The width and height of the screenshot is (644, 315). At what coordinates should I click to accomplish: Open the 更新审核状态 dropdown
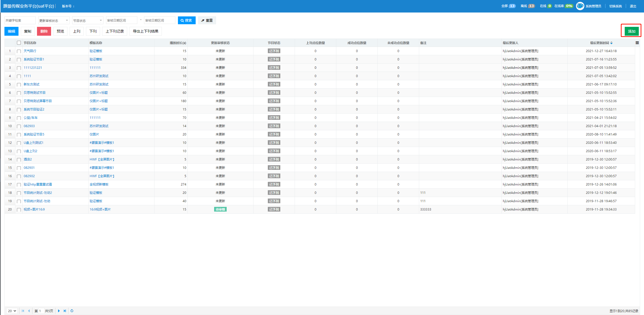point(54,21)
